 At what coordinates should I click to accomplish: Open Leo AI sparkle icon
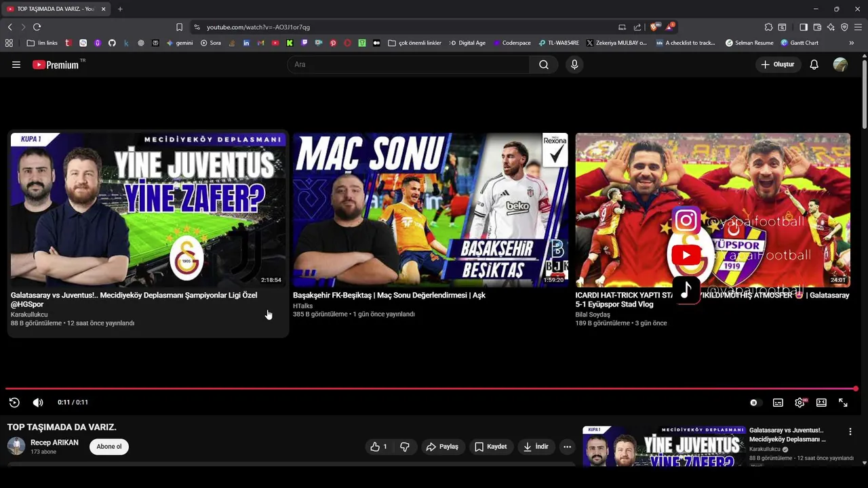tap(831, 27)
